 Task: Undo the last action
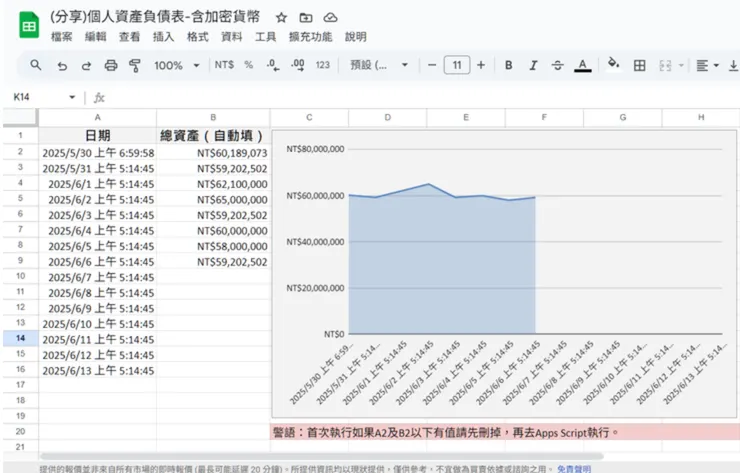(62, 65)
